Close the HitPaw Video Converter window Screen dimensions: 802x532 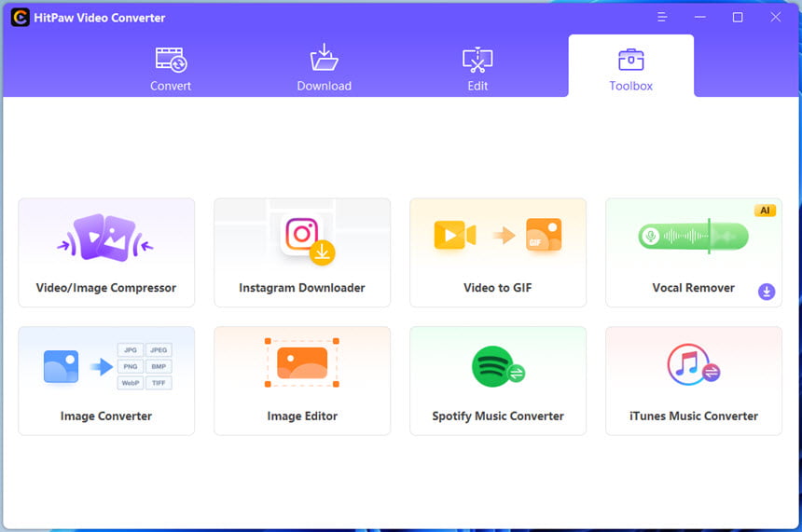[775, 18]
